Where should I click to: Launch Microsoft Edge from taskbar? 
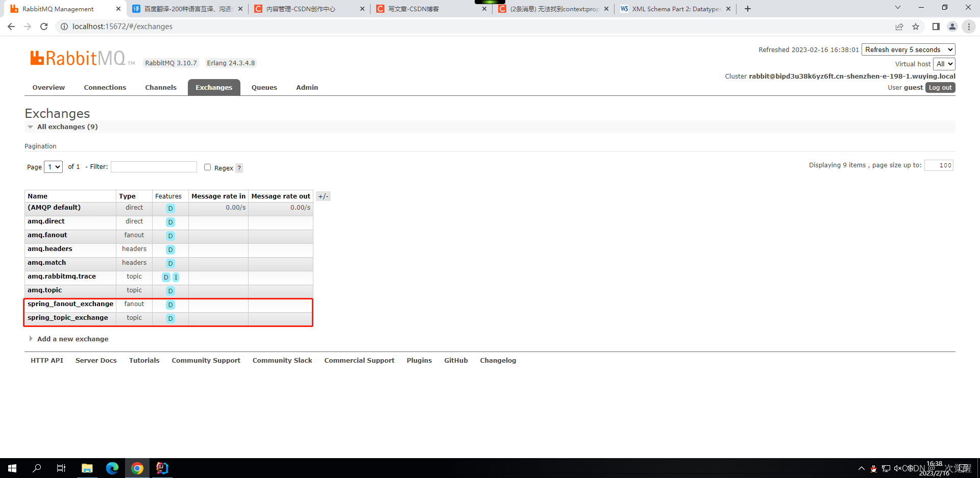[112, 468]
